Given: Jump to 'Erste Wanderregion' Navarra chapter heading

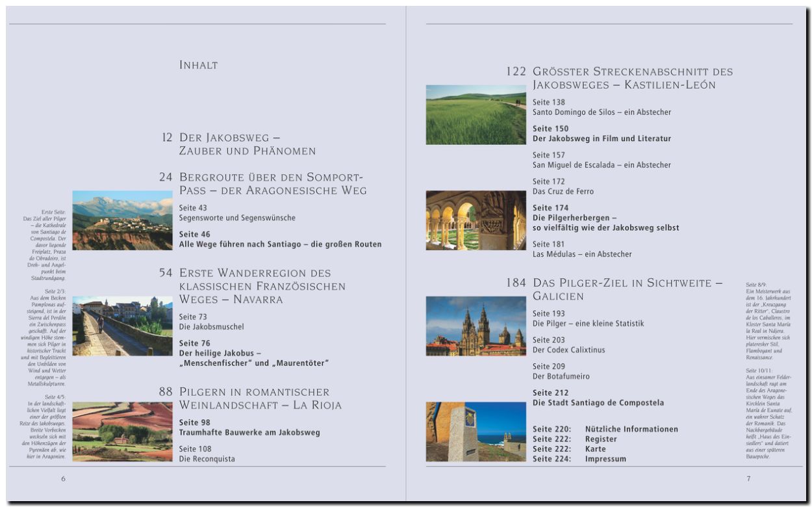Looking at the screenshot, I should (263, 286).
